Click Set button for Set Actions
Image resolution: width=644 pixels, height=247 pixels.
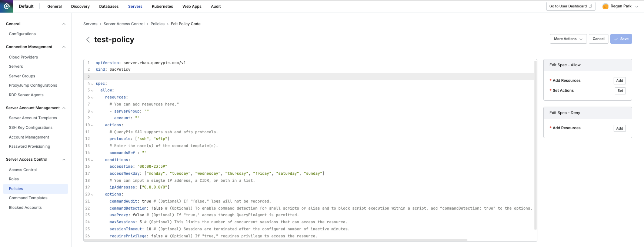[x=620, y=91]
